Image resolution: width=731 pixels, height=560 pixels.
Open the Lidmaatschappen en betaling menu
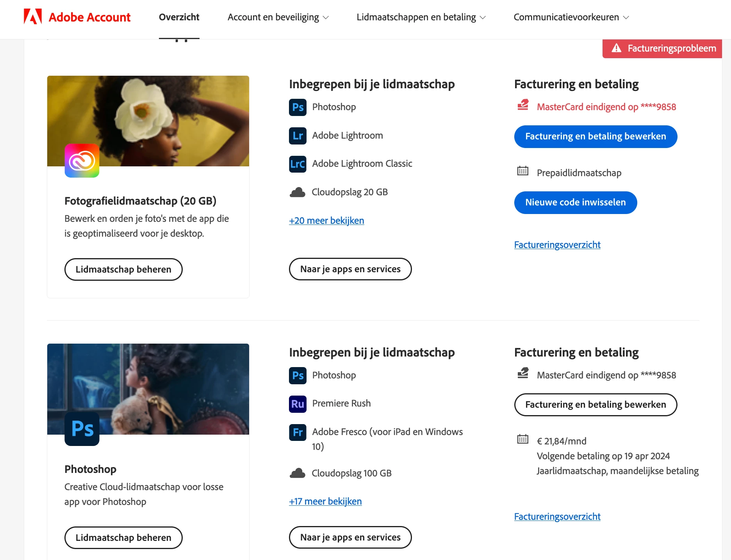coord(421,17)
